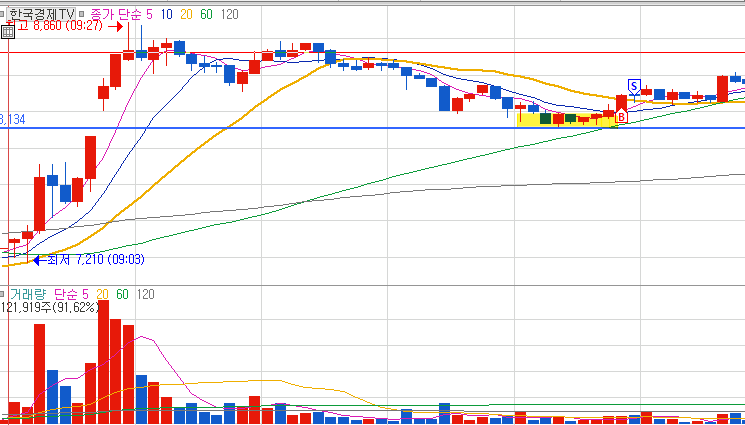Select the orange 20 volume MA legend

[x=103, y=294]
